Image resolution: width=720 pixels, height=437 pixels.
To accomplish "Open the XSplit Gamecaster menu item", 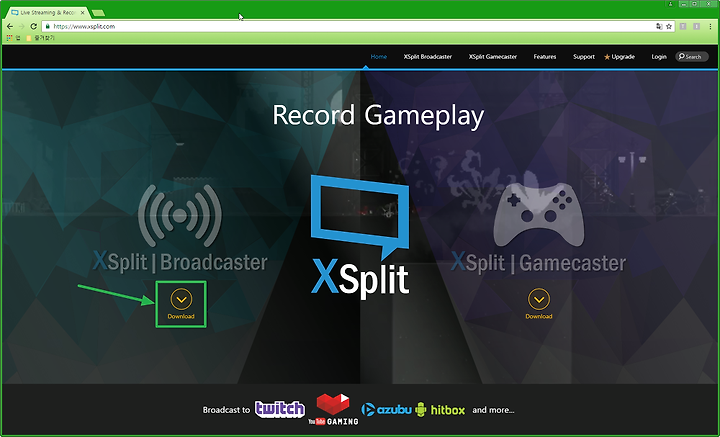I will coord(493,57).
